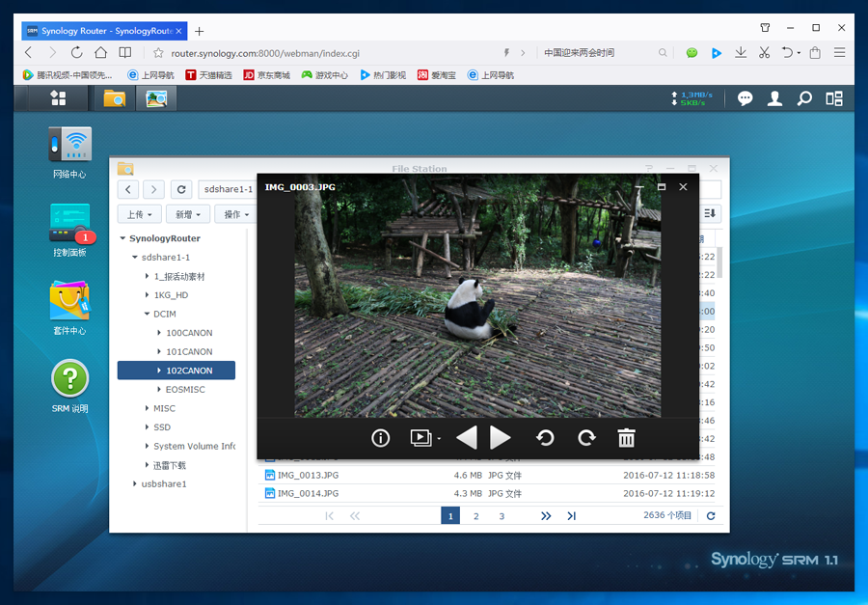Screen dimensions: 868x605
Task: Go to previous photo in viewer
Action: [467, 438]
